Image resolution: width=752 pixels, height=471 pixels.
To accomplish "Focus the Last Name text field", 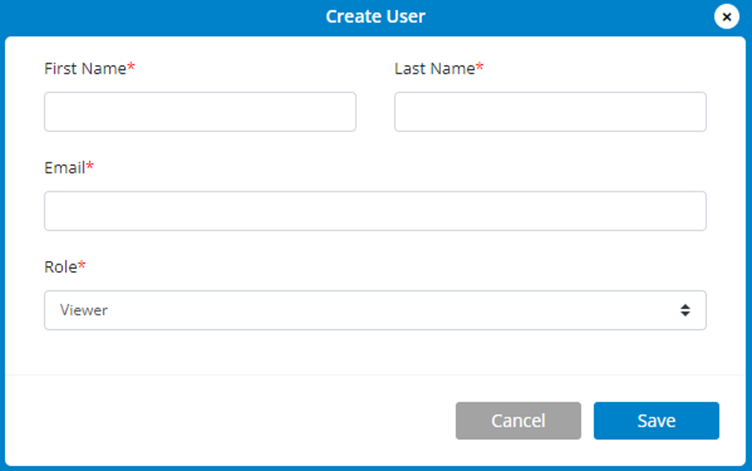I will point(550,112).
